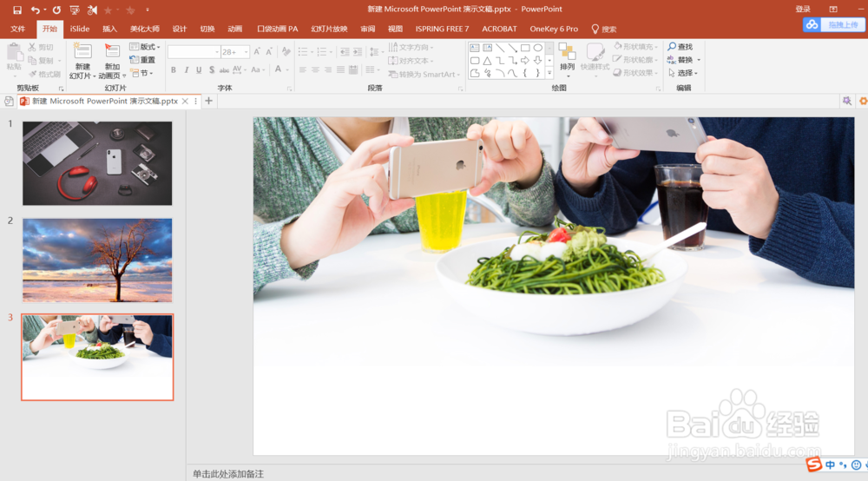The height and width of the screenshot is (481, 868).
Task: Click the Redo icon in title bar
Action: (x=56, y=10)
